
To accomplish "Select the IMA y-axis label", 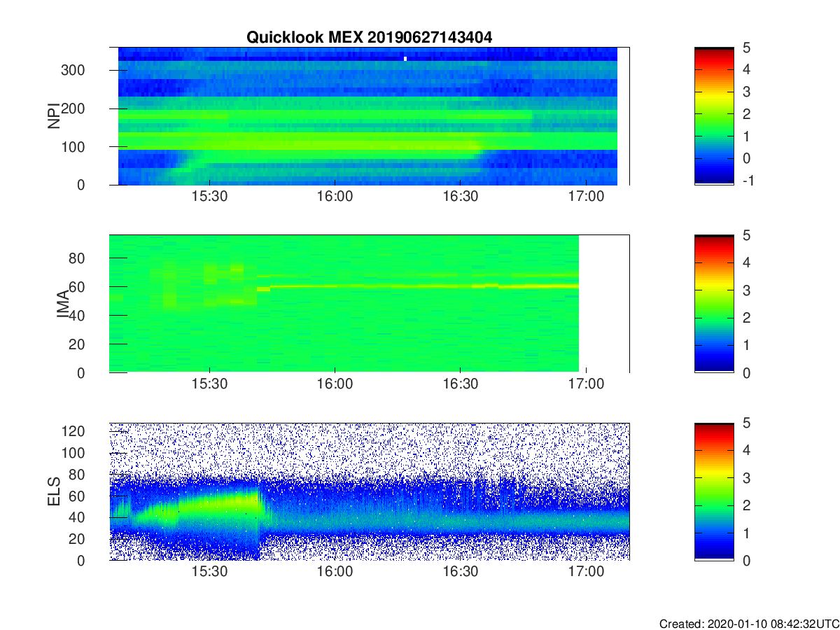I will click(x=62, y=304).
